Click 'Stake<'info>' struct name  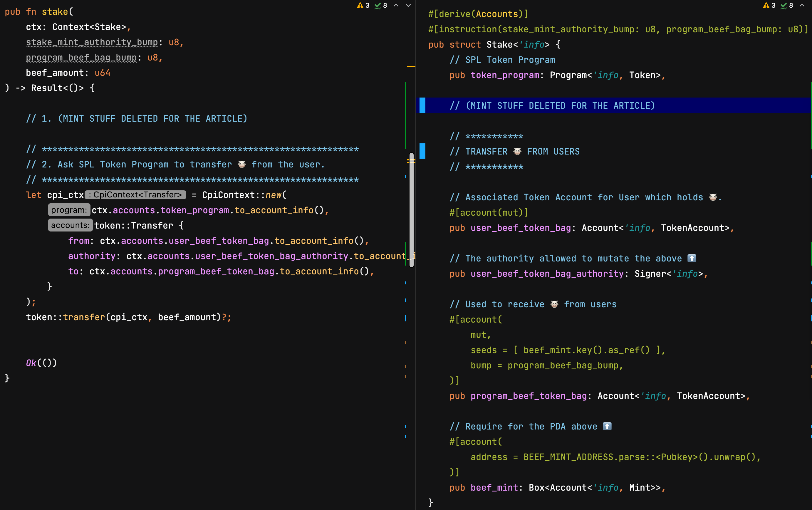(x=518, y=45)
